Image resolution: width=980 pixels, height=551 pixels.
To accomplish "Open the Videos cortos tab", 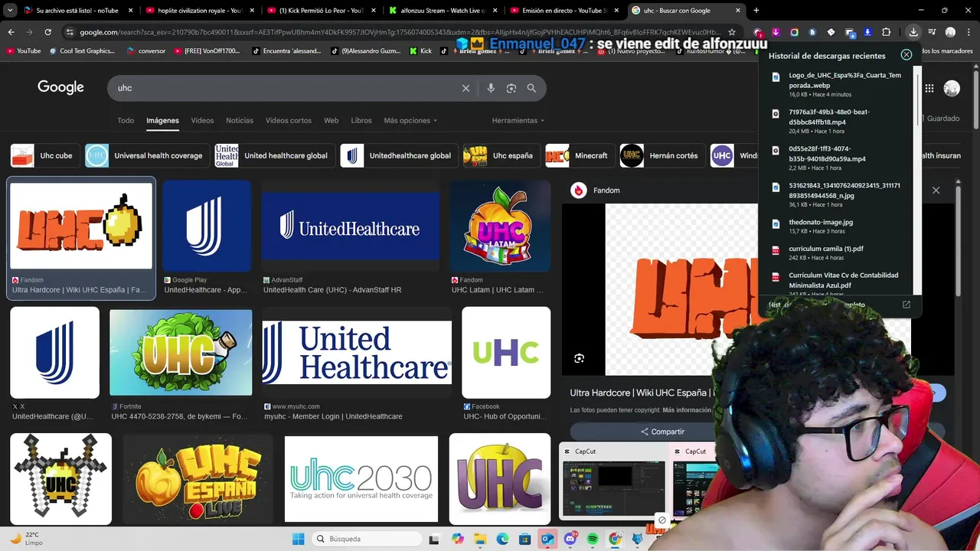I will pyautogui.click(x=289, y=120).
